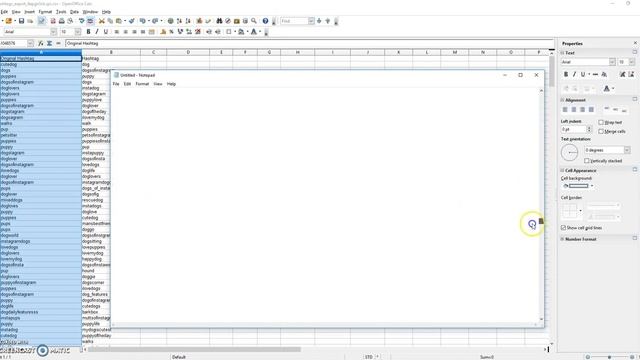Open Notepad Format menu

pos(142,84)
